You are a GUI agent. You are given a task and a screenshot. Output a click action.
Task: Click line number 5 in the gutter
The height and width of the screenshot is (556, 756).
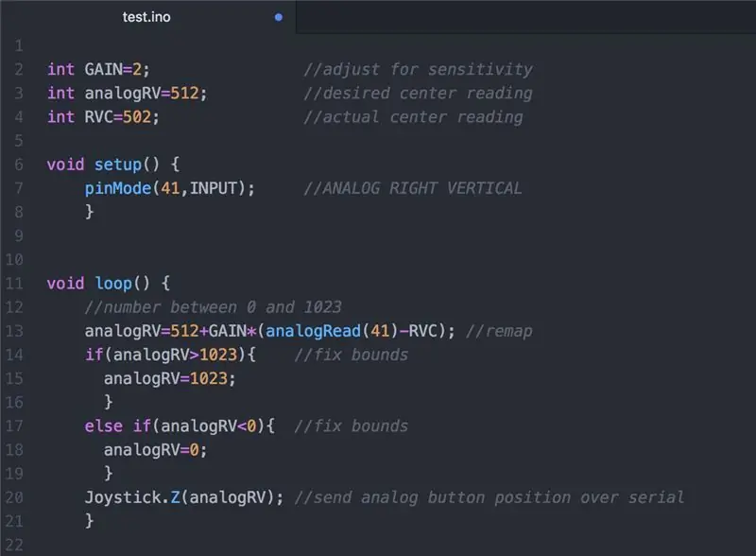click(18, 141)
